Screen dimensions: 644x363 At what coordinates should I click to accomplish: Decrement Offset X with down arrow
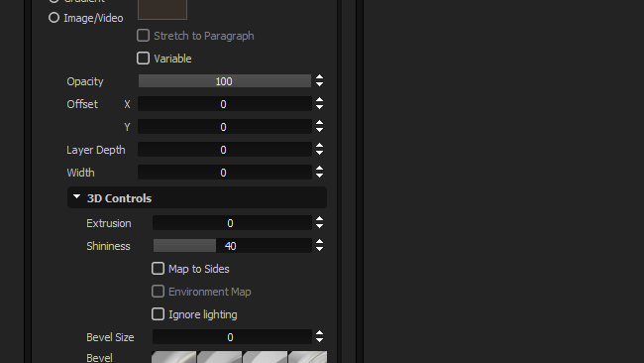(x=320, y=107)
